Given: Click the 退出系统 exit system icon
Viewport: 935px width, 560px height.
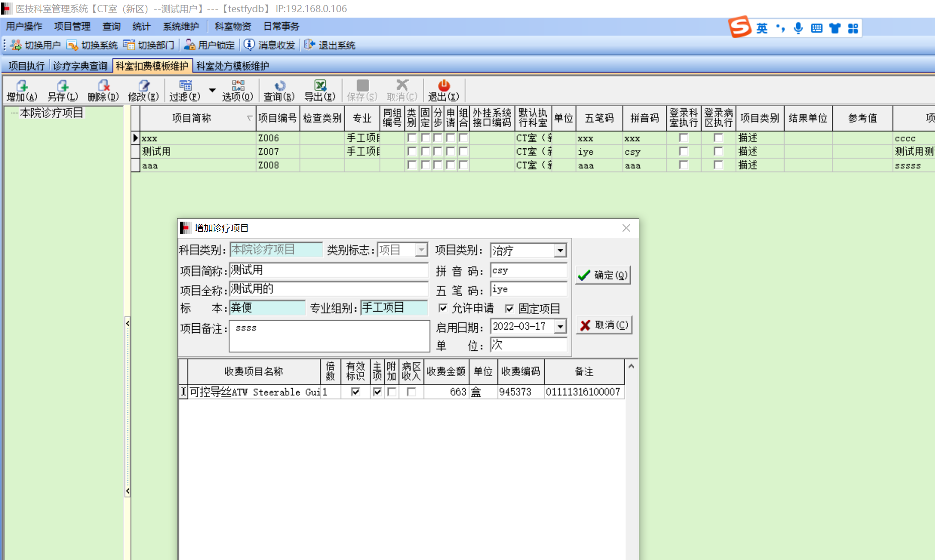Looking at the screenshot, I should 309,45.
